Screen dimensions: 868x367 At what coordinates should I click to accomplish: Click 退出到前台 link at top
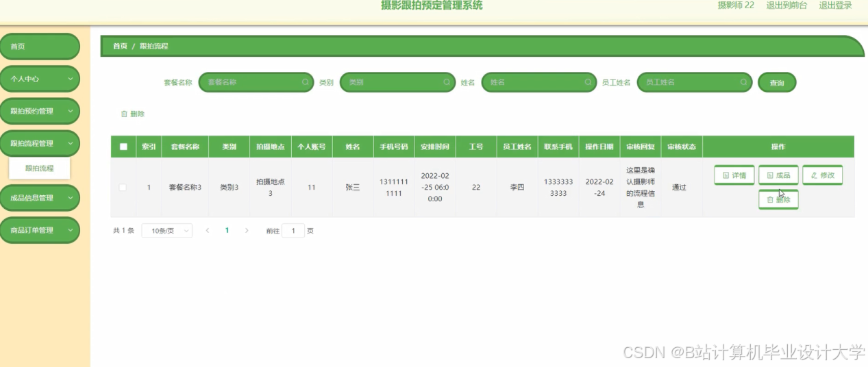point(786,5)
